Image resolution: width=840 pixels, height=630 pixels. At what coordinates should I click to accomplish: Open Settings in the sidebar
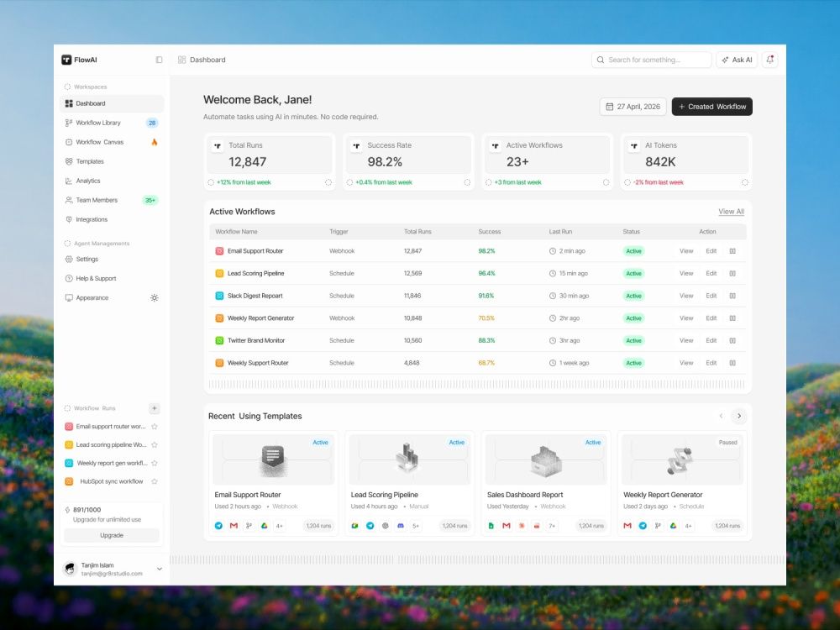click(x=112, y=259)
